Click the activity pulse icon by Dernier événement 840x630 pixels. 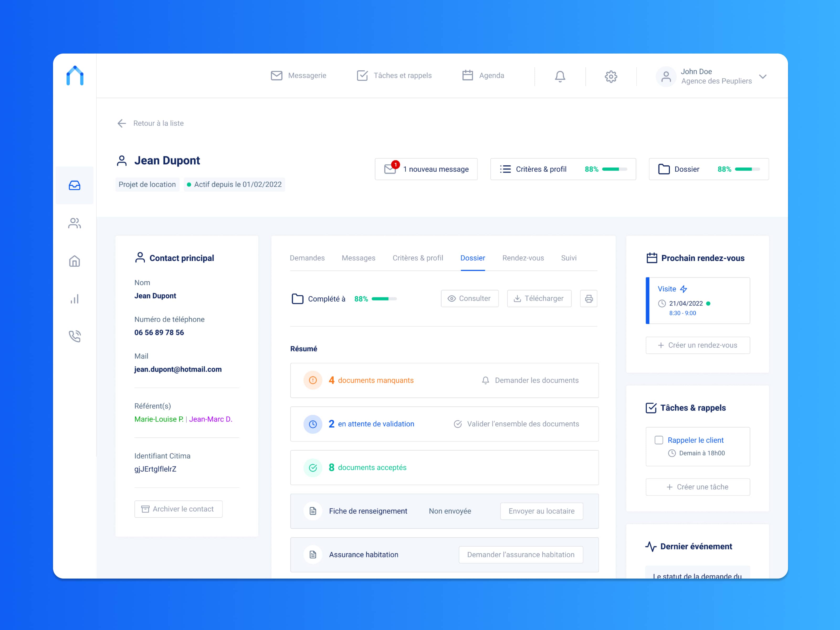[651, 547]
